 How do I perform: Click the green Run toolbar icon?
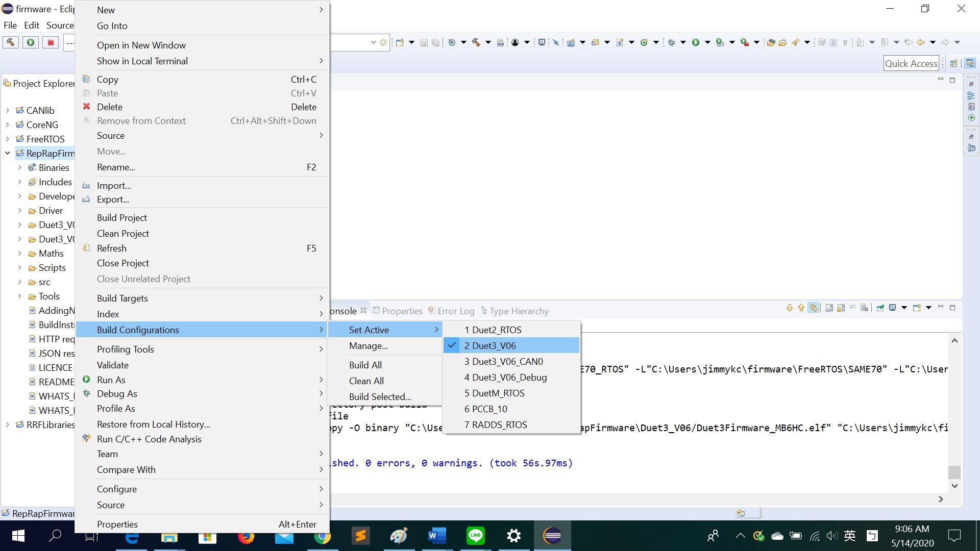coord(695,43)
